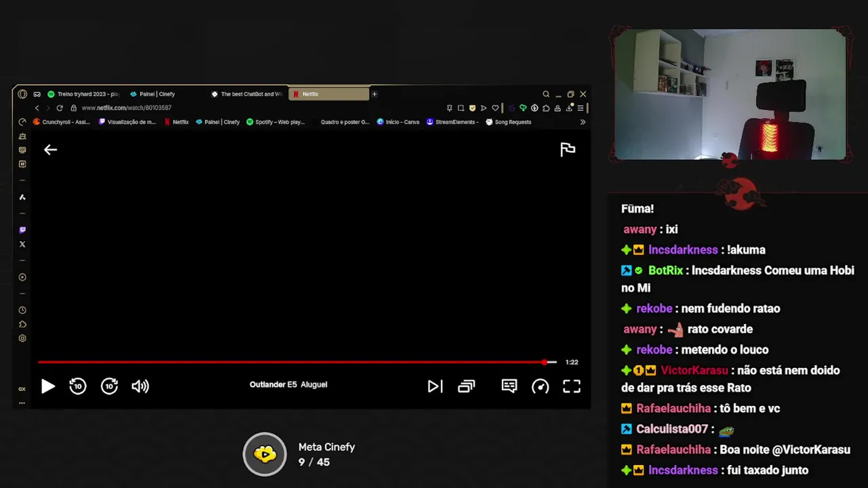The height and width of the screenshot is (488, 868).
Task: Click the 'Outlander E5 Aluguel' title
Action: 288,384
